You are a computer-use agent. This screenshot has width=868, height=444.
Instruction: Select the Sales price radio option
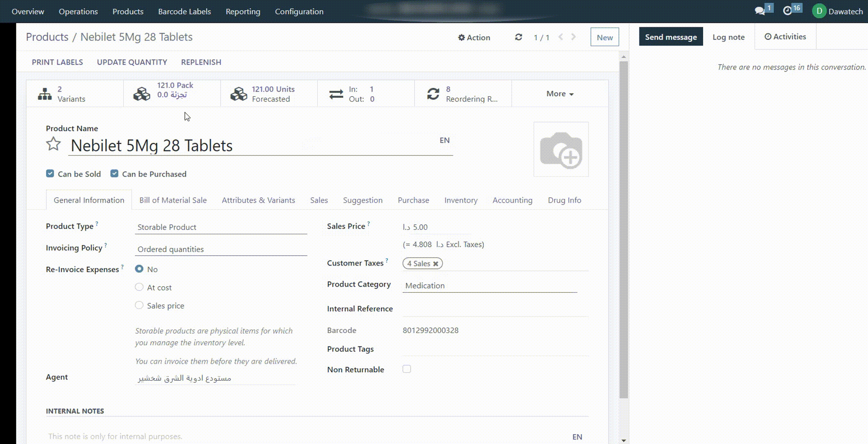point(139,305)
